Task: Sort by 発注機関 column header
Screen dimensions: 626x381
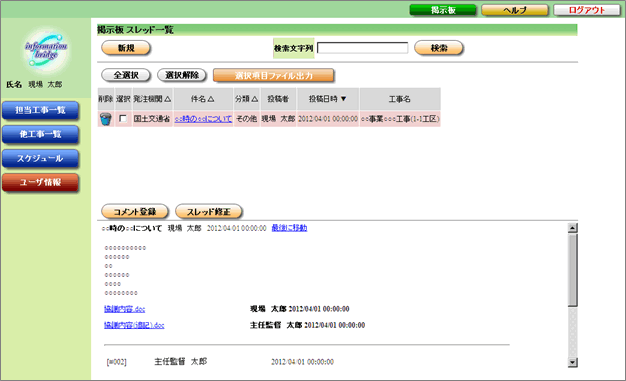Action: 152,99
